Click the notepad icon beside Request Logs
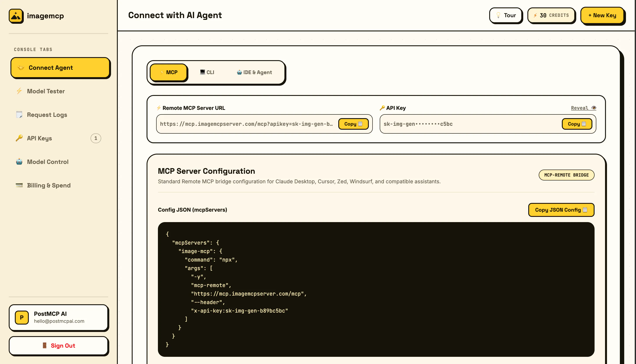The height and width of the screenshot is (364, 636). tap(19, 114)
